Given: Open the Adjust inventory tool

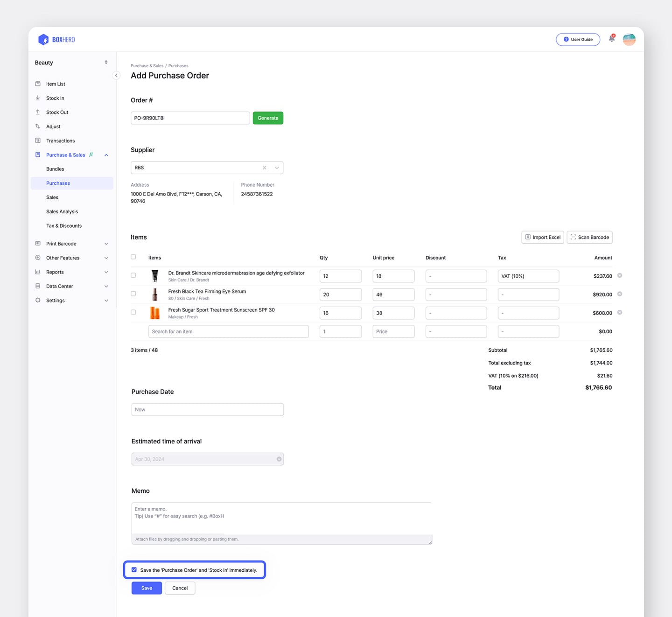Looking at the screenshot, I should (53, 126).
